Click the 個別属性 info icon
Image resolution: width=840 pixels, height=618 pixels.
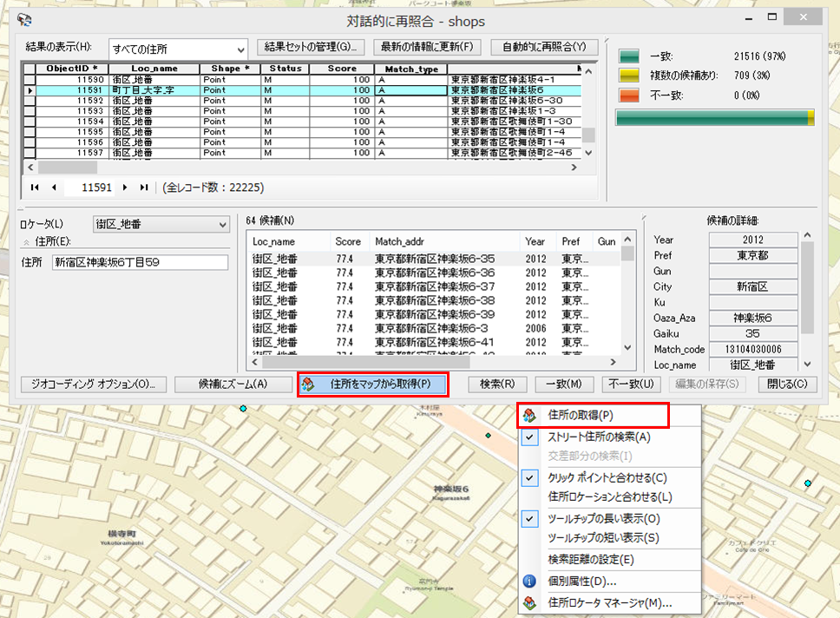[529, 582]
